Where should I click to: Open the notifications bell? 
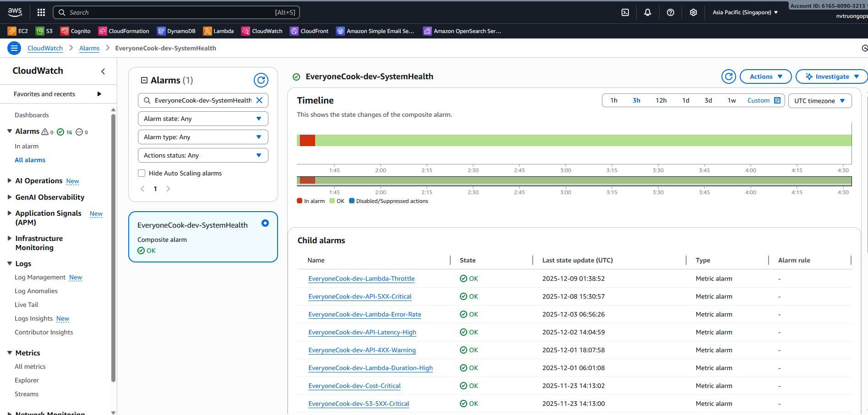[x=648, y=12]
